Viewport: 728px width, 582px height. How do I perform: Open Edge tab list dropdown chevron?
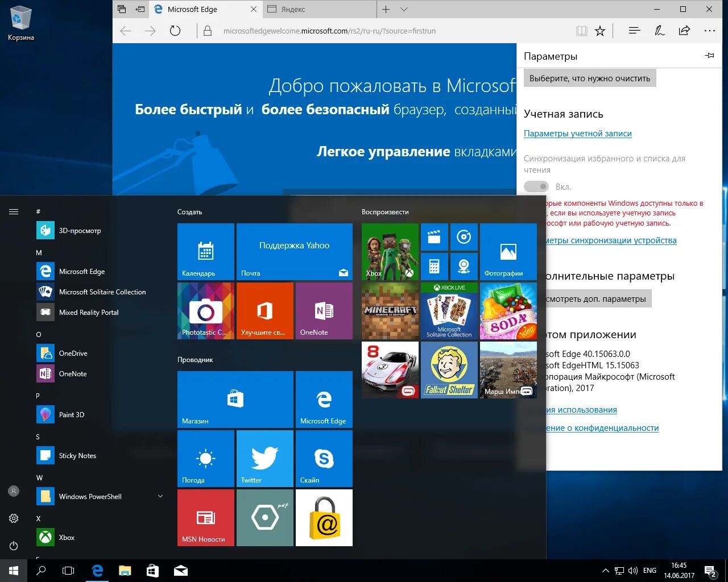[x=404, y=9]
